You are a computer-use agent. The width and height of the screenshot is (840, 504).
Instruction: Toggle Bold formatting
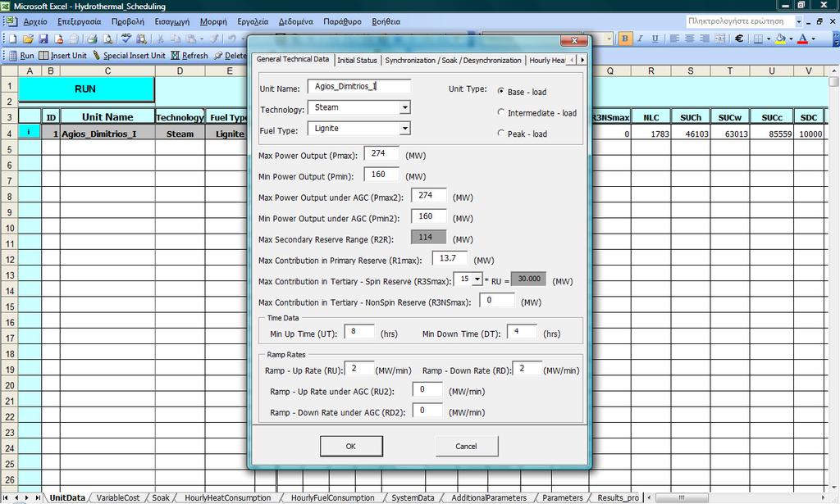pyautogui.click(x=624, y=39)
